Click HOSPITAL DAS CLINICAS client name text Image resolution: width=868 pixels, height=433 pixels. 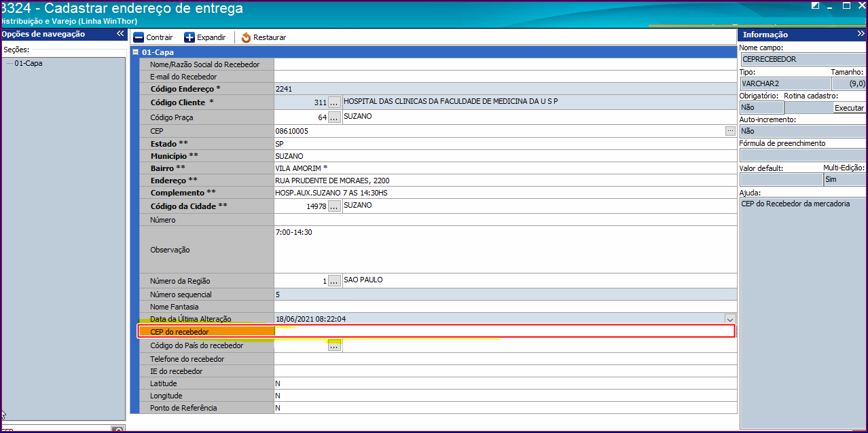coord(451,100)
